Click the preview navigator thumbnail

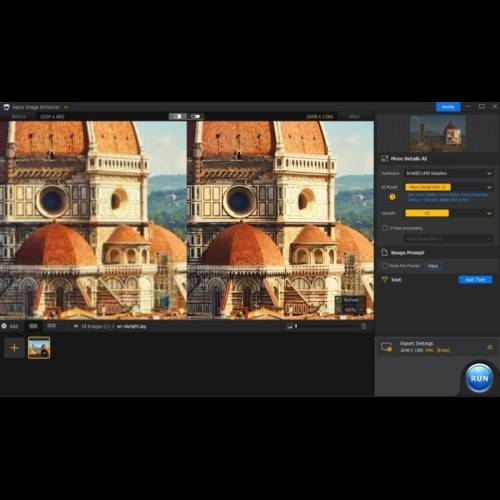pyautogui.click(x=437, y=133)
